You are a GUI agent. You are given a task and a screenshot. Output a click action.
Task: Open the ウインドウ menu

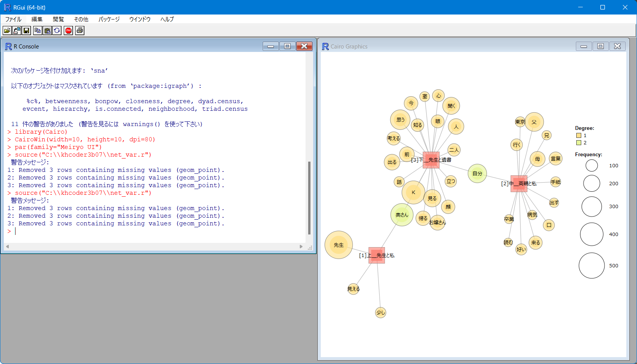click(139, 19)
